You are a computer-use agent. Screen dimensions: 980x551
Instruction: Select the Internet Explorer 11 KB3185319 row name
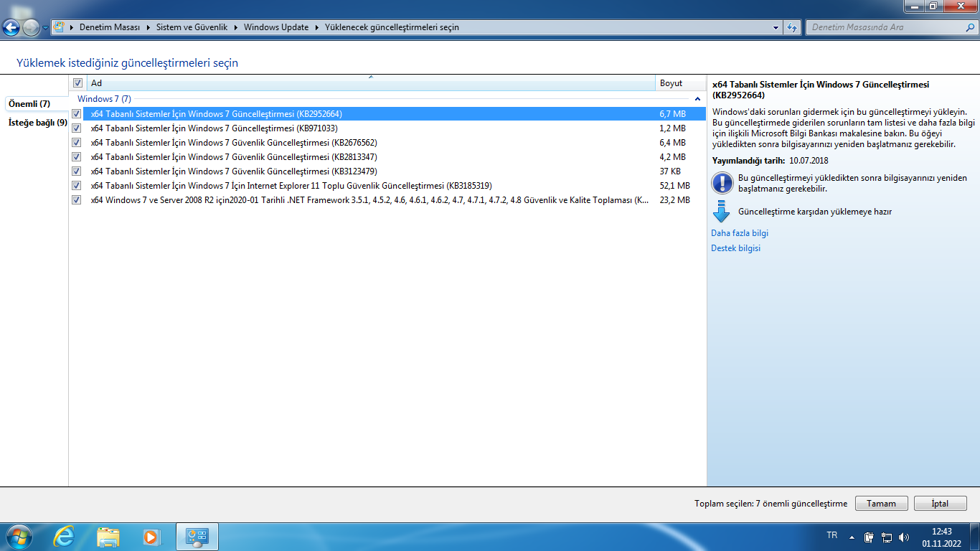pos(291,185)
